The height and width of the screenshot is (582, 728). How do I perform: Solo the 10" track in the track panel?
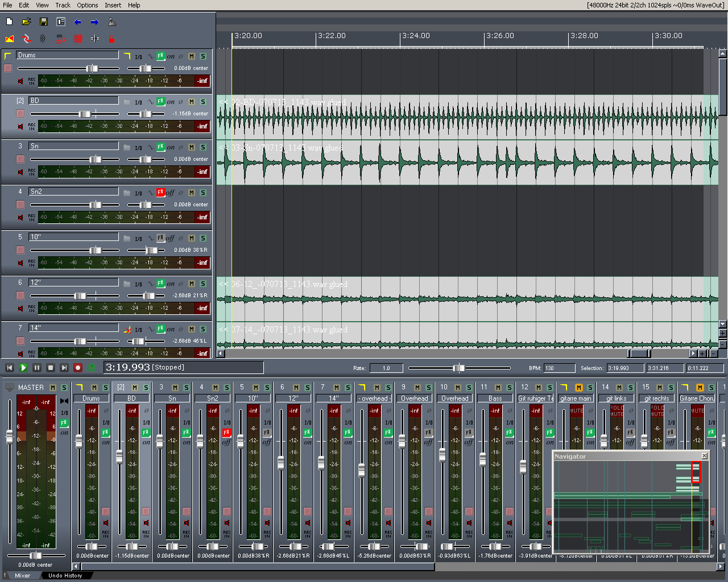point(203,238)
